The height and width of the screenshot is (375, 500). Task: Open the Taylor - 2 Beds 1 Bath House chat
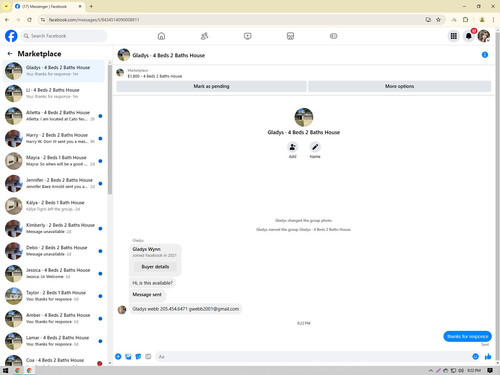pos(54,296)
